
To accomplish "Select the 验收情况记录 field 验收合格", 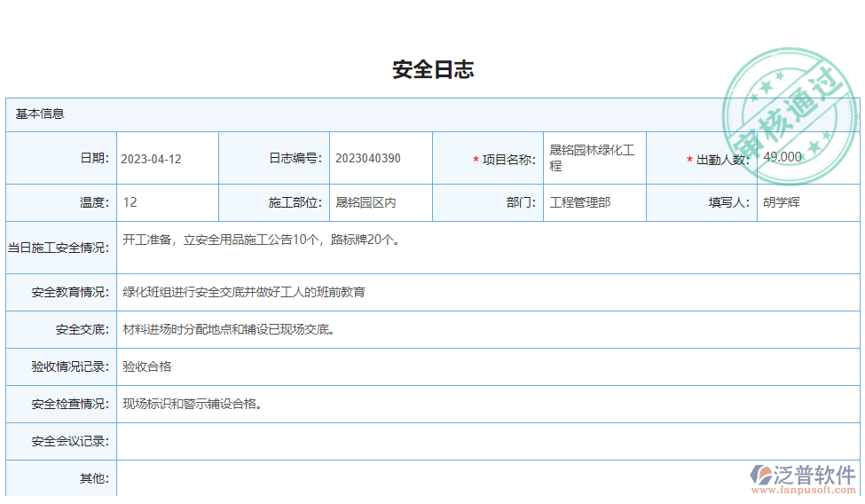I will click(487, 366).
